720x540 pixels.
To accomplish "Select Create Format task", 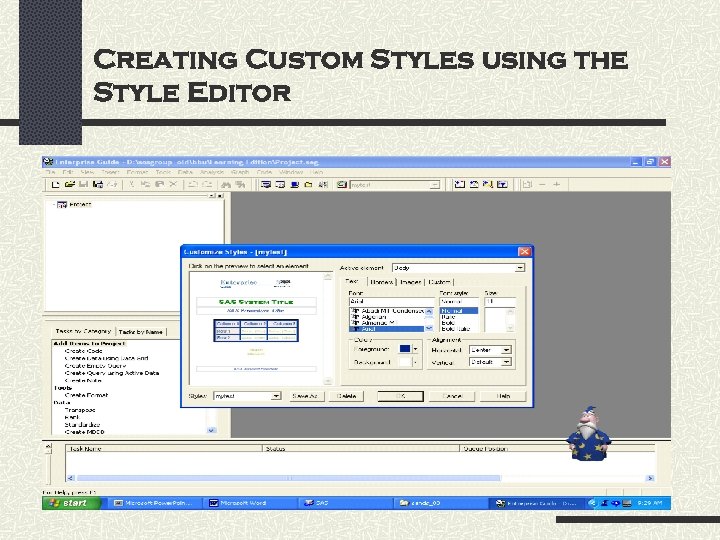I will (86, 395).
